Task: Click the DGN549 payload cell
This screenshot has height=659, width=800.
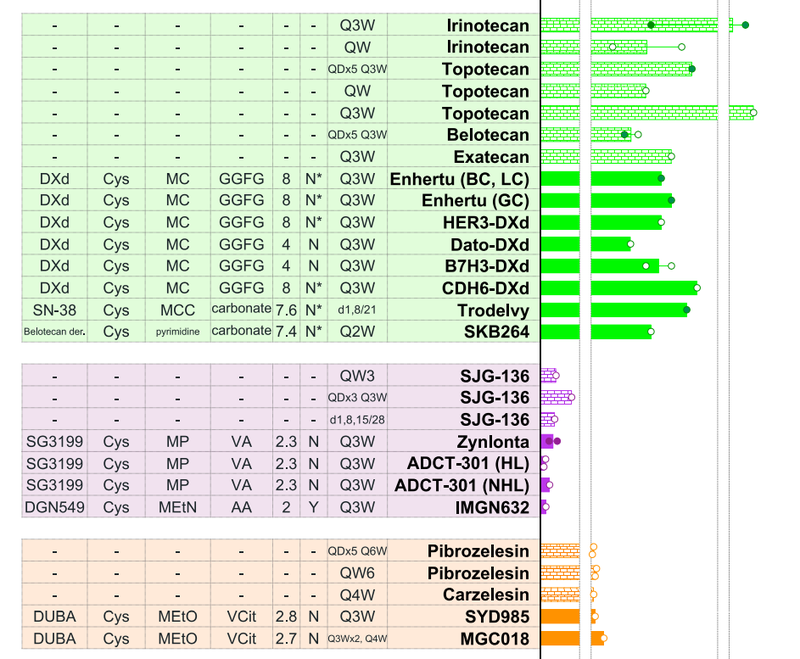Action: click(54, 507)
